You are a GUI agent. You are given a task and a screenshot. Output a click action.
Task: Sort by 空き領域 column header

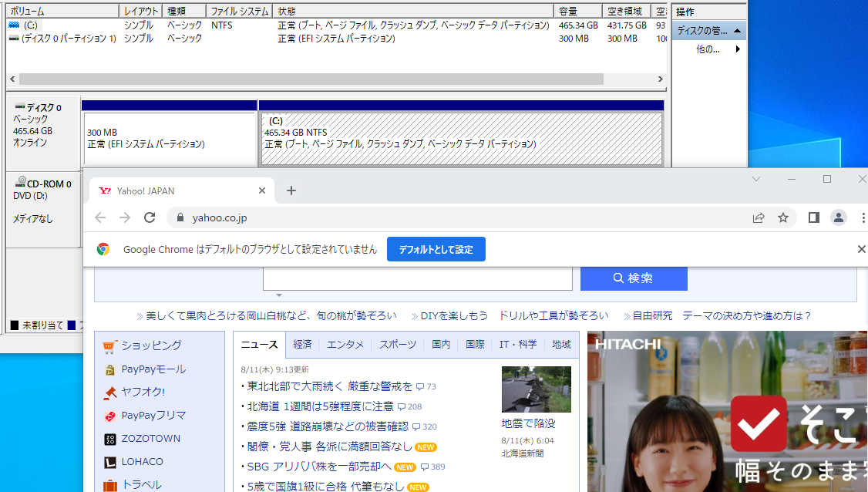click(625, 11)
